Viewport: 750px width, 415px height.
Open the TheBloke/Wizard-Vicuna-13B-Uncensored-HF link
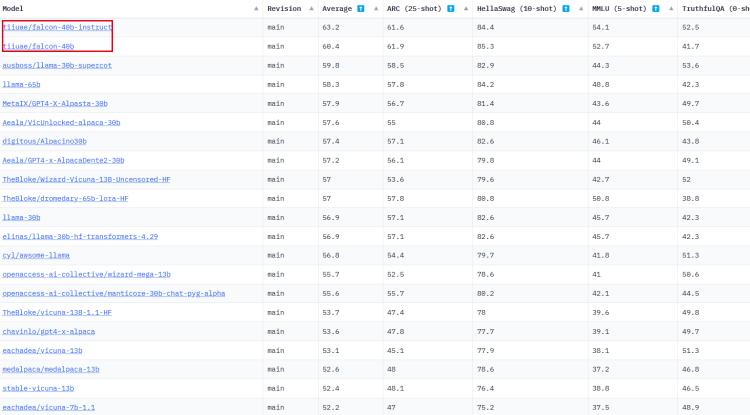(87, 179)
